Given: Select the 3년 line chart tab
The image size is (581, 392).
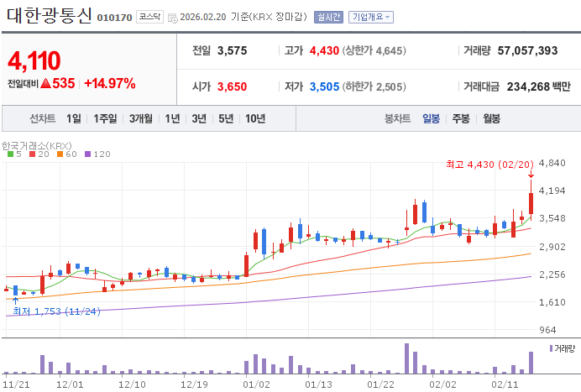Looking at the screenshot, I should coord(199,118).
